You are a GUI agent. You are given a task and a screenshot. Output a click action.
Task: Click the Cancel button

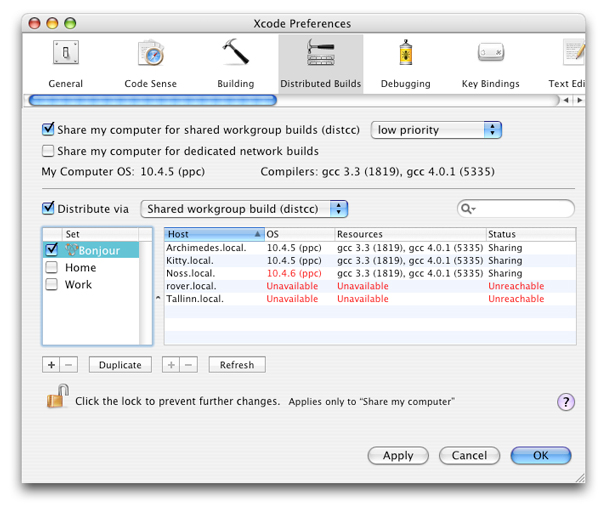tap(469, 456)
